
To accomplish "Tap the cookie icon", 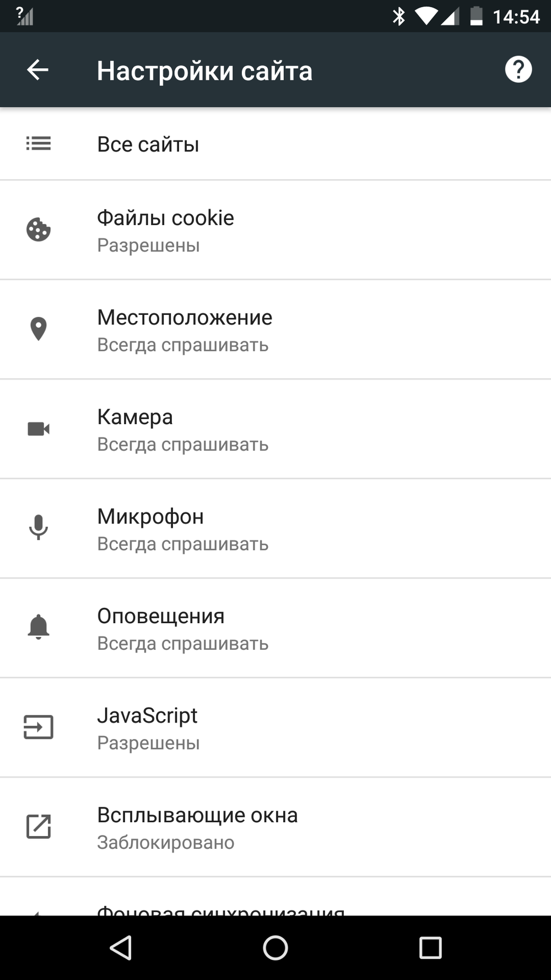I will pyautogui.click(x=39, y=230).
